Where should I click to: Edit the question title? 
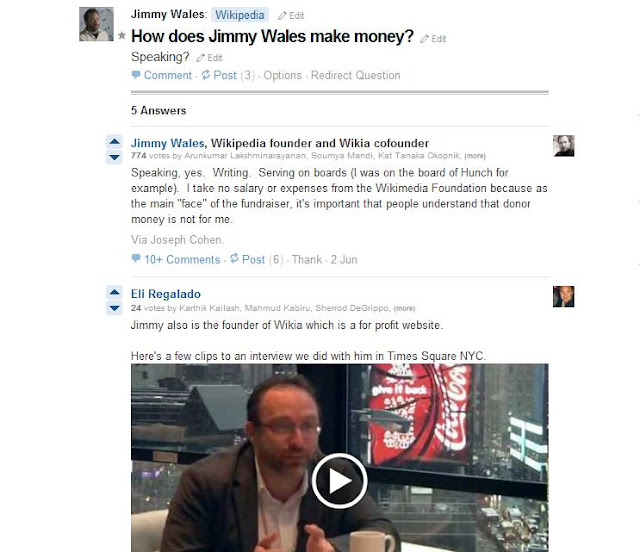tap(433, 39)
